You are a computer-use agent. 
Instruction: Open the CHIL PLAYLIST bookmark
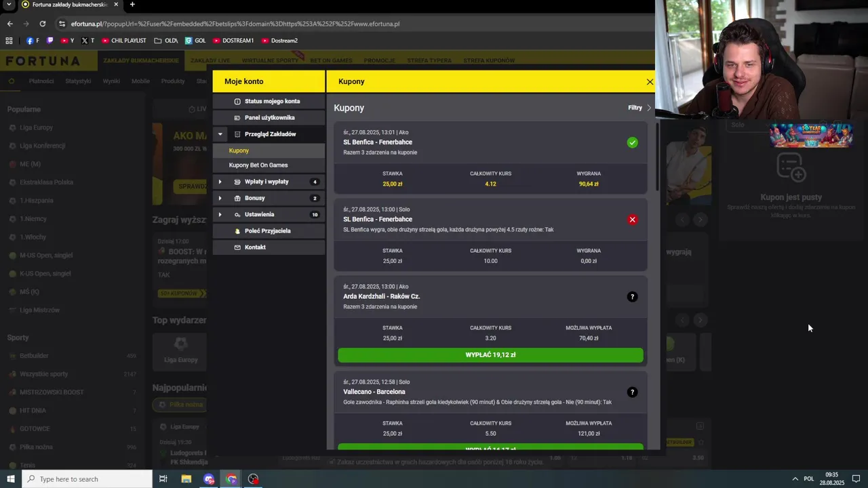click(124, 41)
